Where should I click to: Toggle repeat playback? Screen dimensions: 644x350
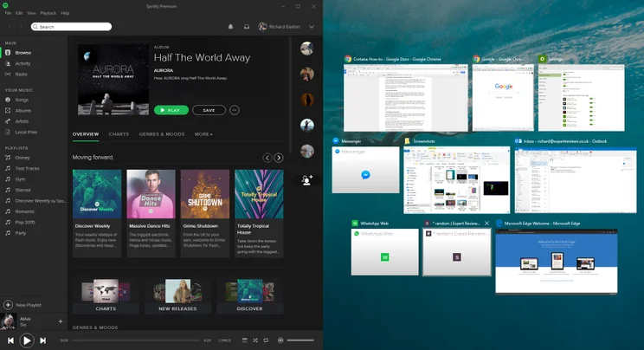coord(266,340)
